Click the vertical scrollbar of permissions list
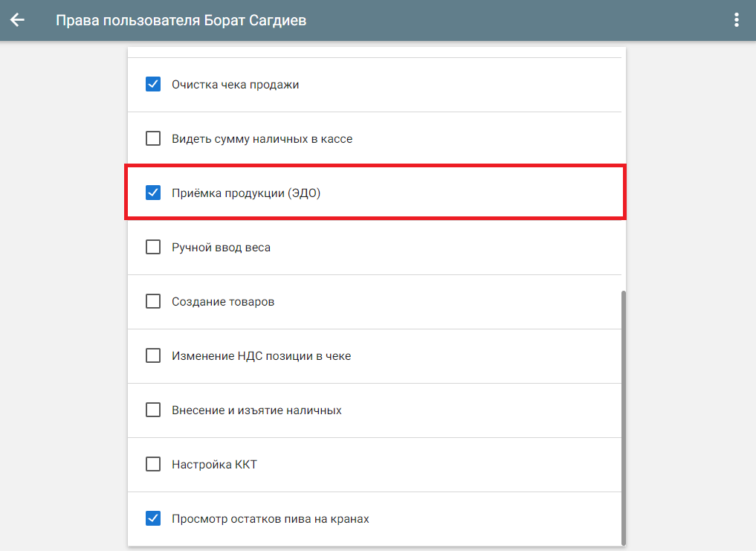The image size is (756, 551). pyautogui.click(x=624, y=416)
